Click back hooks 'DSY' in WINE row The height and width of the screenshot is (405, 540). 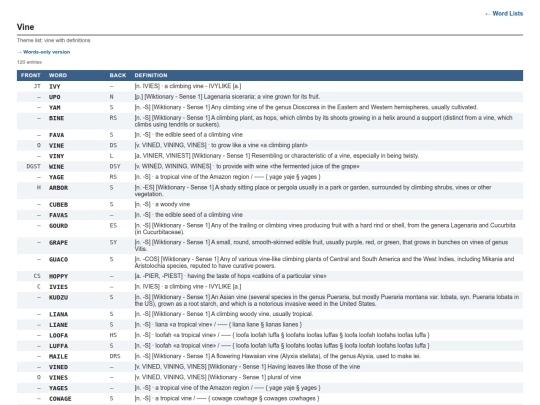tap(115, 167)
